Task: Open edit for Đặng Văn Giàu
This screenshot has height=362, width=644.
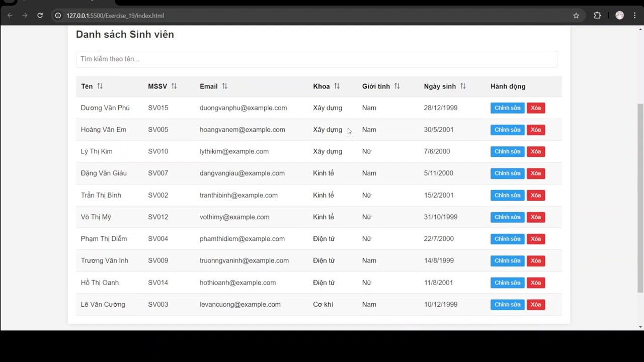Action: 507,173
